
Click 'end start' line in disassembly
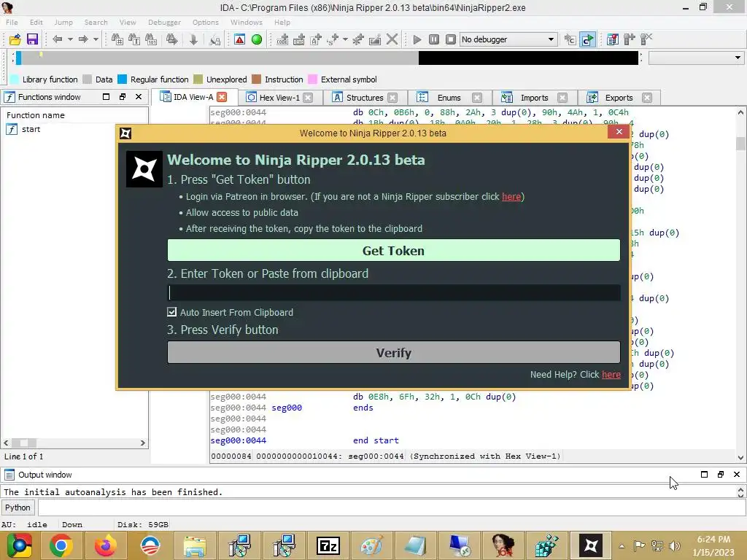click(x=376, y=440)
